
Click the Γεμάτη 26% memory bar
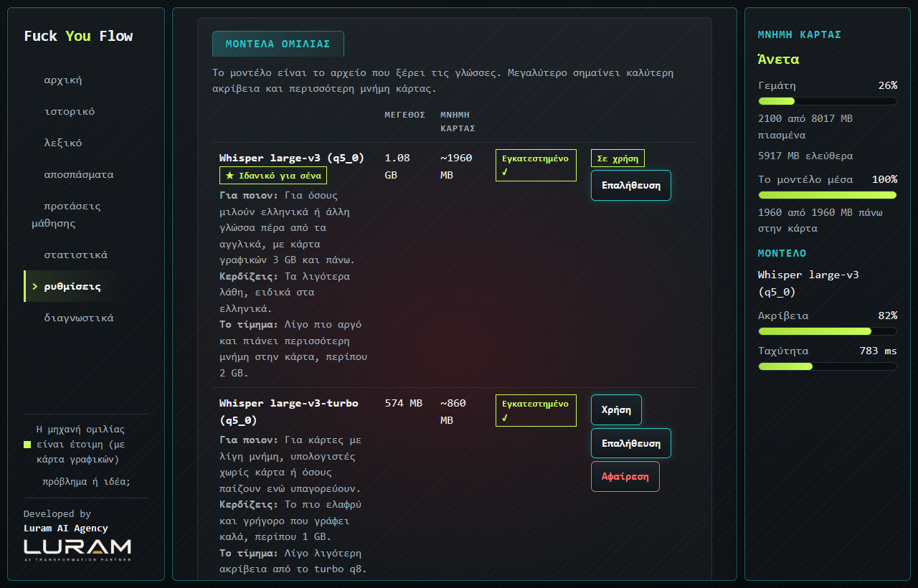[x=828, y=101]
